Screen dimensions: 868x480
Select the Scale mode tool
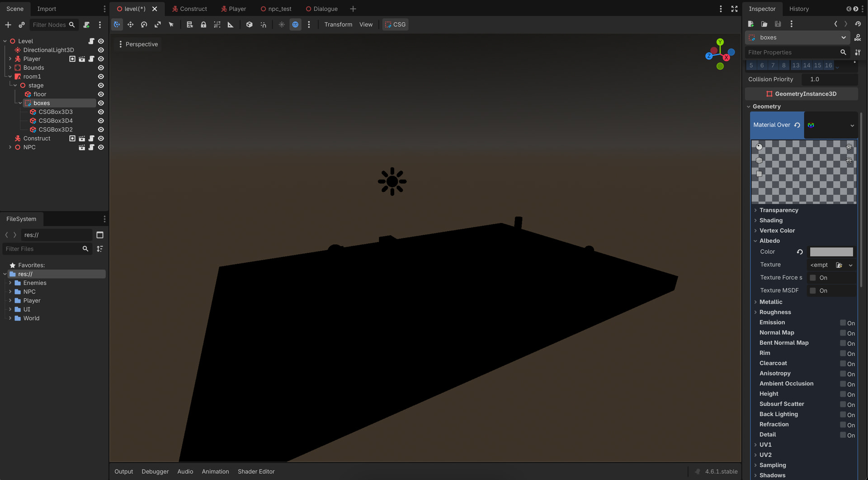click(x=157, y=24)
